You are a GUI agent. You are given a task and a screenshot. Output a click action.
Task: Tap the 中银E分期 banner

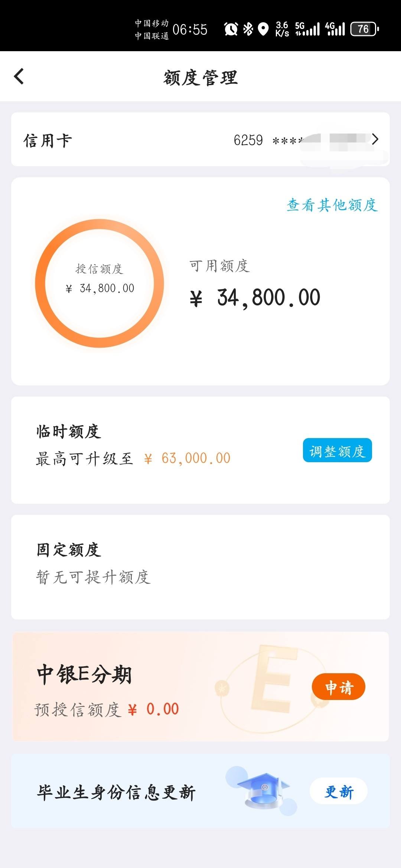tap(200, 686)
